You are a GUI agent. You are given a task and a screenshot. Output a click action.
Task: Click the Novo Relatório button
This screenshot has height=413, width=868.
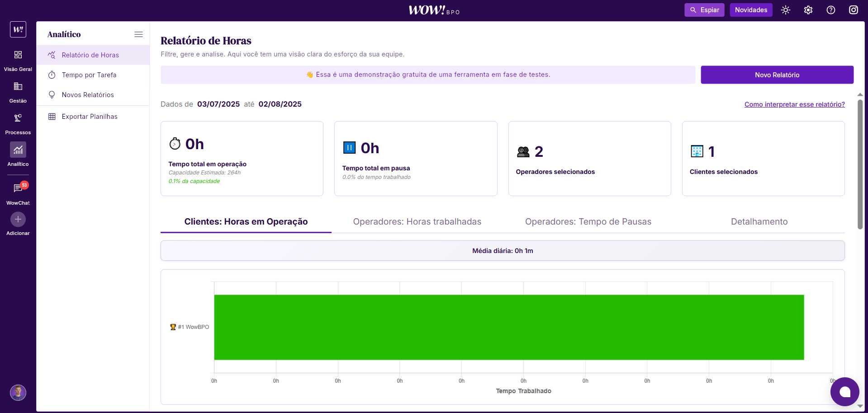(x=777, y=75)
